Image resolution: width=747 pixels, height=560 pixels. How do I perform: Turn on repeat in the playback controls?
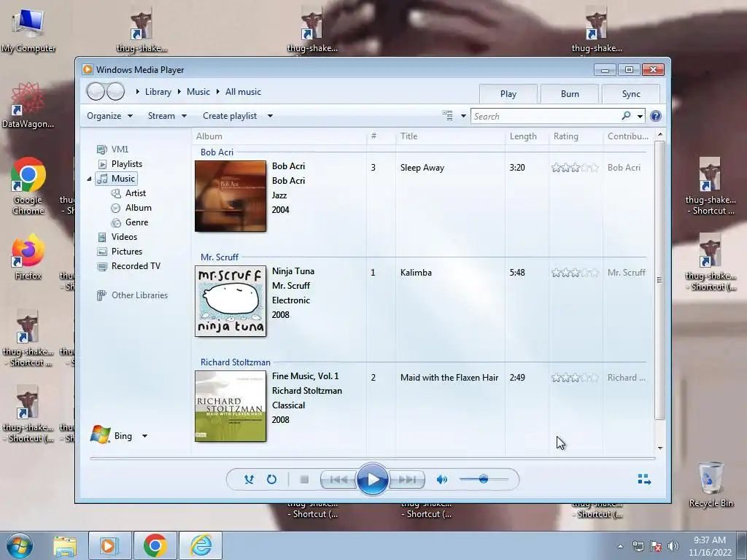271,480
